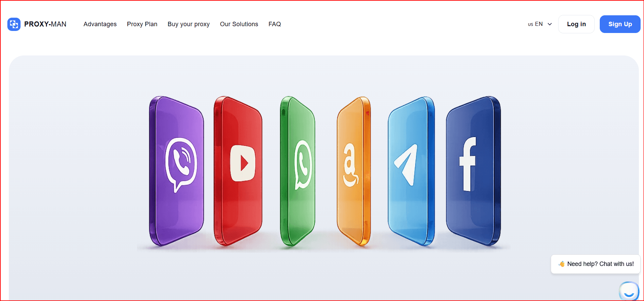Click the purple Viber tile
Screen dimensions: 644x301
pos(177,170)
